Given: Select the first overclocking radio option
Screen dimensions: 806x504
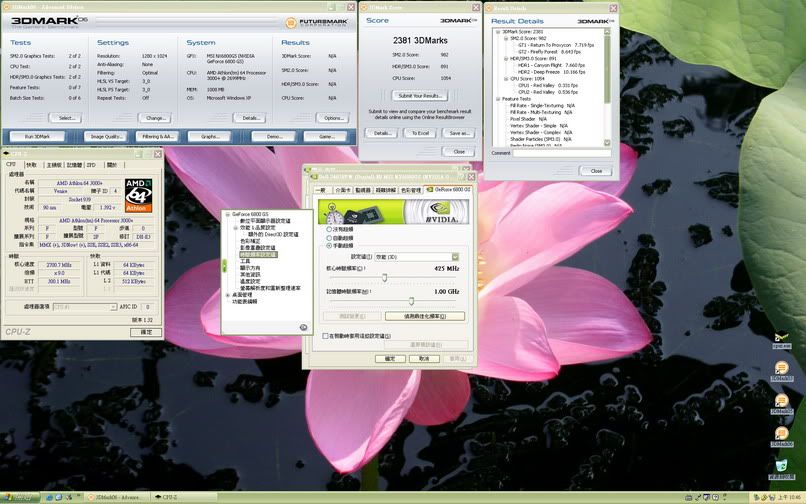Looking at the screenshot, I should point(329,229).
